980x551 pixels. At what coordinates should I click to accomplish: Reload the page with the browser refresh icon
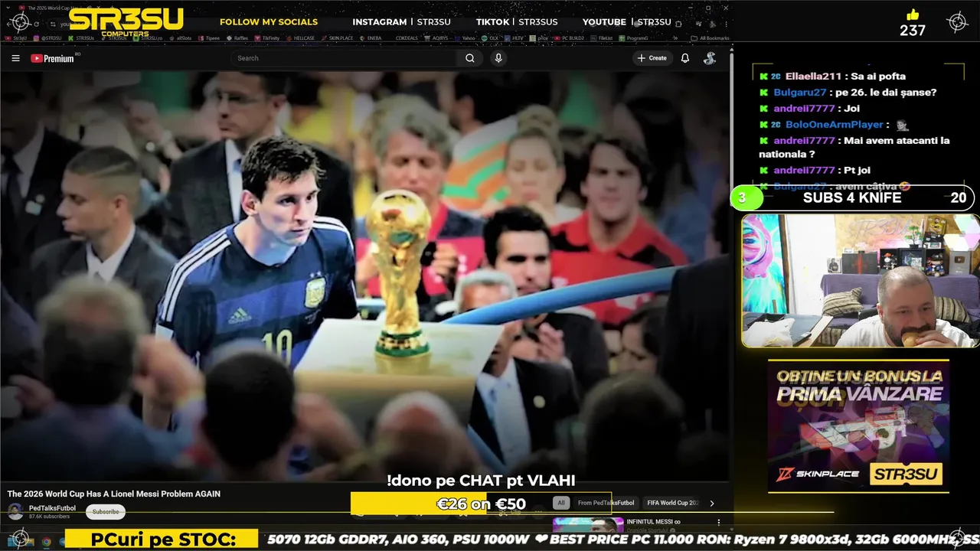(36, 24)
